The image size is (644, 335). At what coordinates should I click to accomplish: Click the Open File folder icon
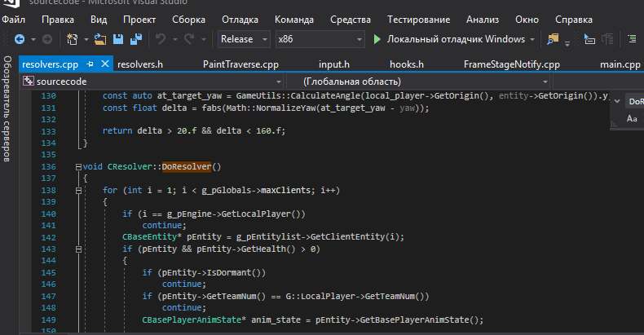click(100, 39)
